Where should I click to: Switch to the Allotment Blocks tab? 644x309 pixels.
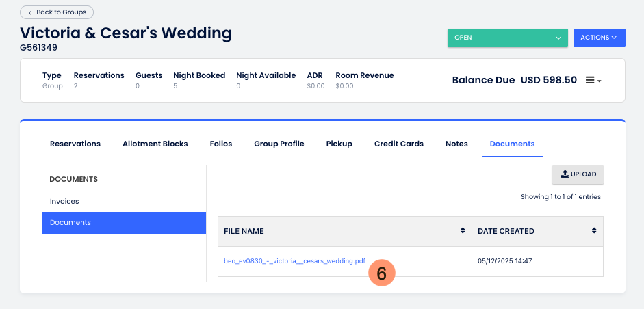pyautogui.click(x=155, y=144)
